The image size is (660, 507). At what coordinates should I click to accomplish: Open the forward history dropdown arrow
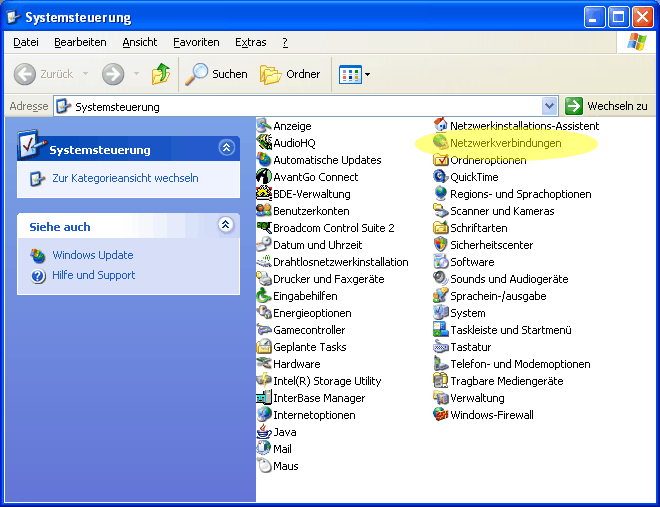136,74
